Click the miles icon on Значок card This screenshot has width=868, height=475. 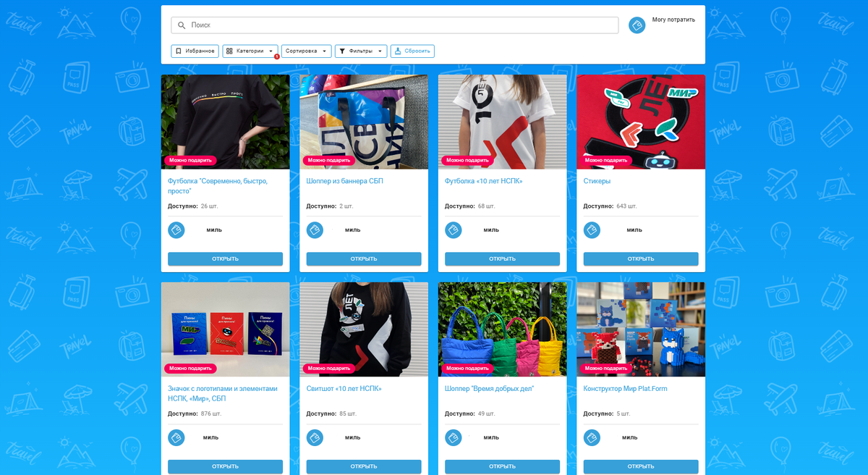176,438
